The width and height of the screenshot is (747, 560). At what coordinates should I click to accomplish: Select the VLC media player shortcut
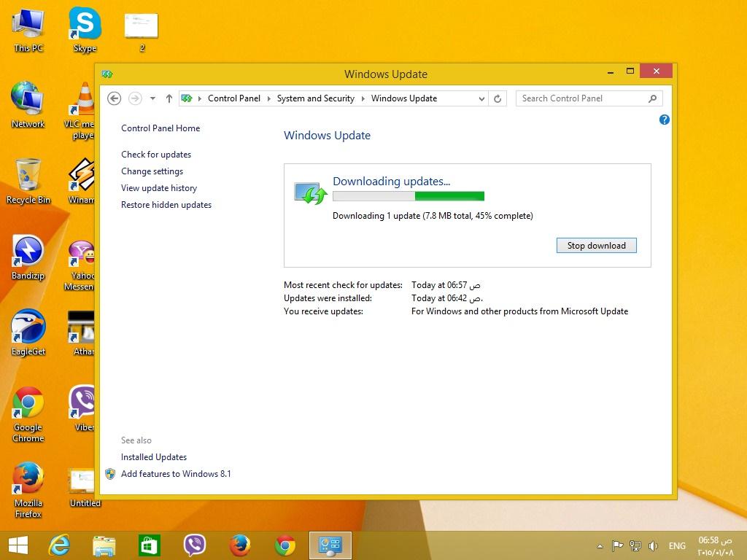tap(82, 111)
